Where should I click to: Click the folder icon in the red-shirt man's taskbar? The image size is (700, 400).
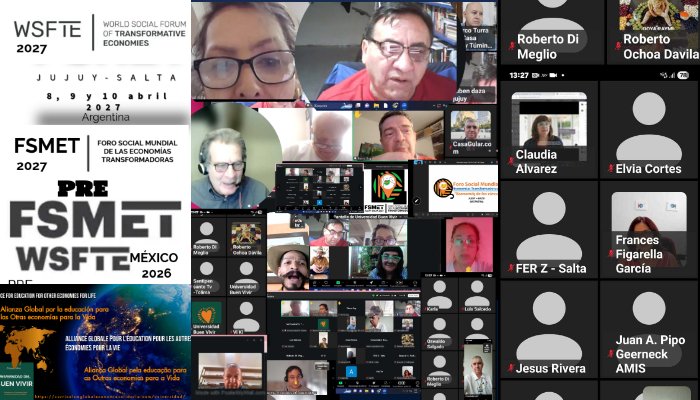376,106
